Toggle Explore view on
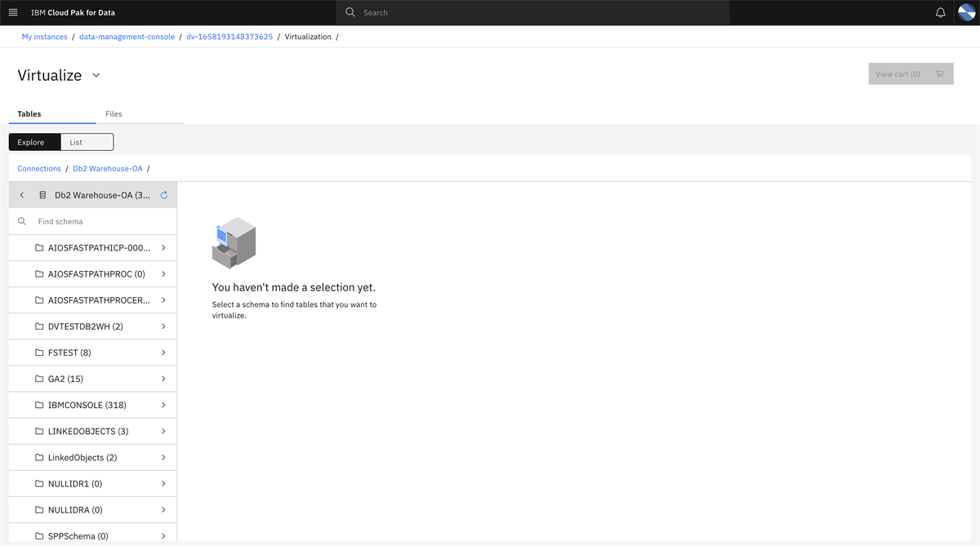The height and width of the screenshot is (546, 980). point(33,141)
